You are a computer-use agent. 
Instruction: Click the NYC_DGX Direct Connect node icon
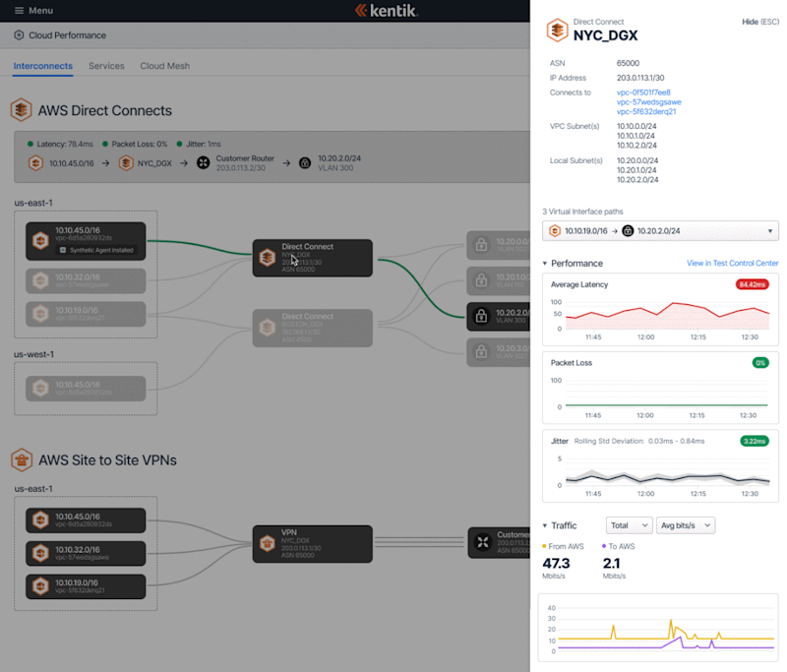pos(267,258)
